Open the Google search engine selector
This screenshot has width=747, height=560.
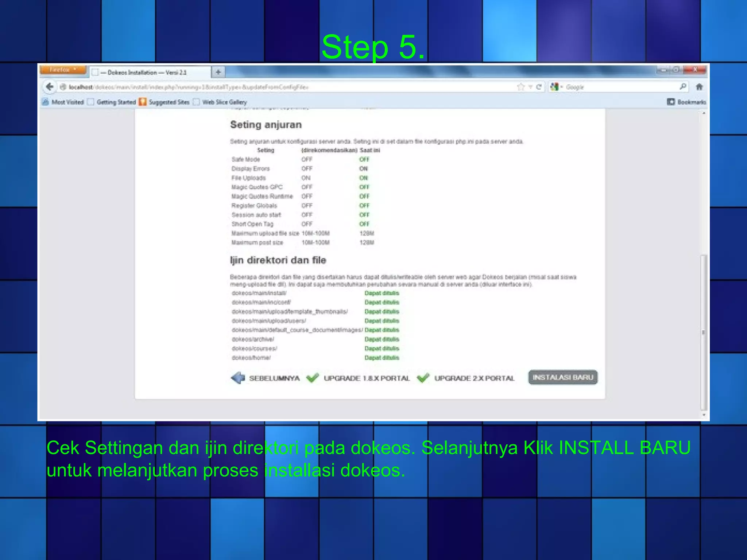tap(557, 87)
